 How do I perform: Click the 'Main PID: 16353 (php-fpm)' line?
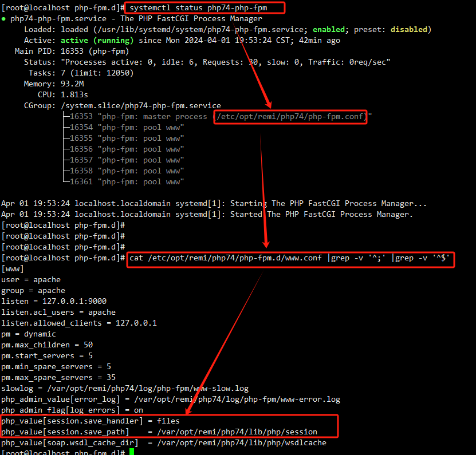[72, 52]
